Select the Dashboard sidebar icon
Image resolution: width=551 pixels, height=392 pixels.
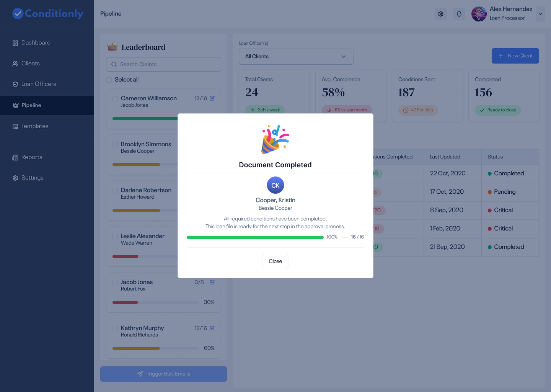[x=15, y=42]
